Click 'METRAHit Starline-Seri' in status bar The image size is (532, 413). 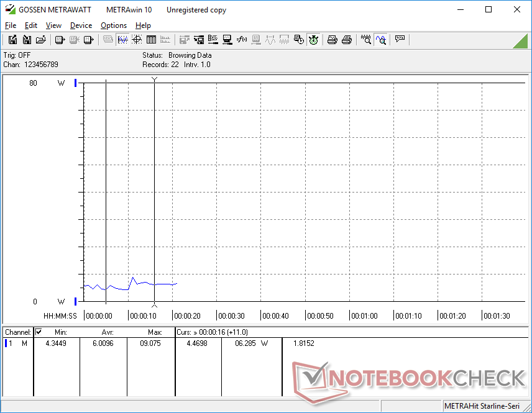tap(482, 406)
